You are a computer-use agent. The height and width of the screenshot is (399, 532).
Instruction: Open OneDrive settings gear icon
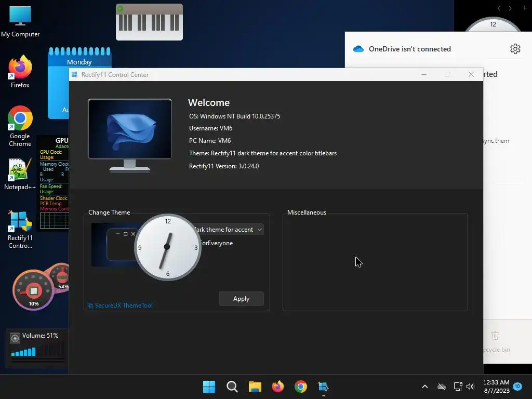coord(515,49)
